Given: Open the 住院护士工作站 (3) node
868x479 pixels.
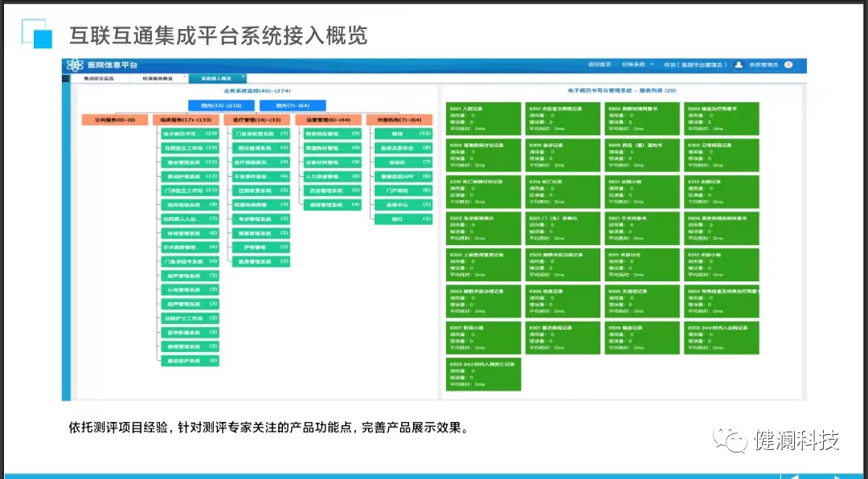Looking at the screenshot, I should click(x=190, y=318).
